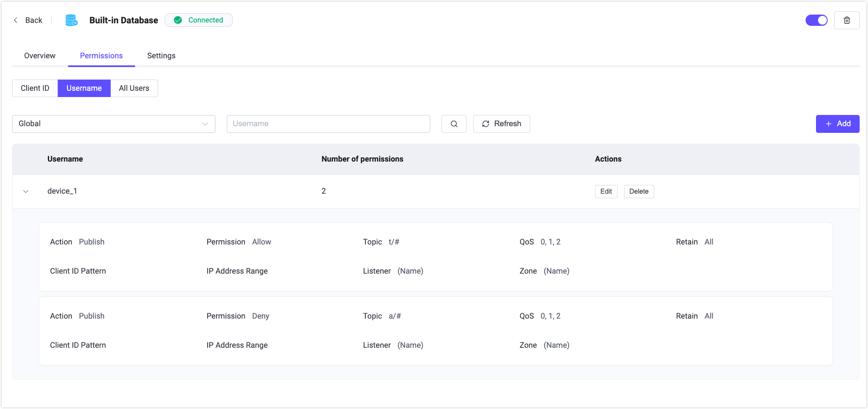Click the green Connected checkmark icon
The height and width of the screenshot is (409, 868).
tap(178, 20)
